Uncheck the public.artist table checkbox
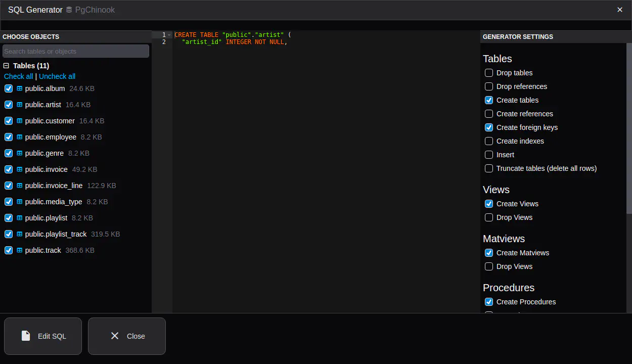Screen dimensions: 632x364 tap(9, 105)
